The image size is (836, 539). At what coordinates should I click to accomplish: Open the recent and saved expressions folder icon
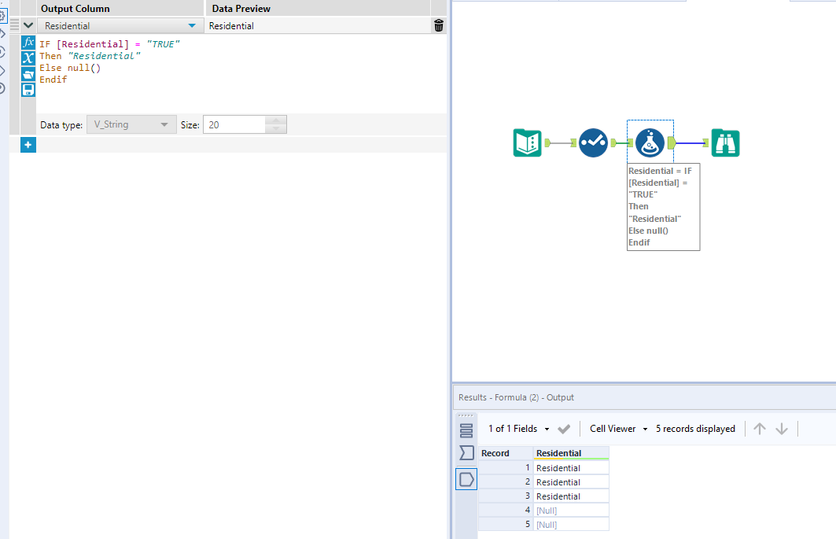click(28, 74)
